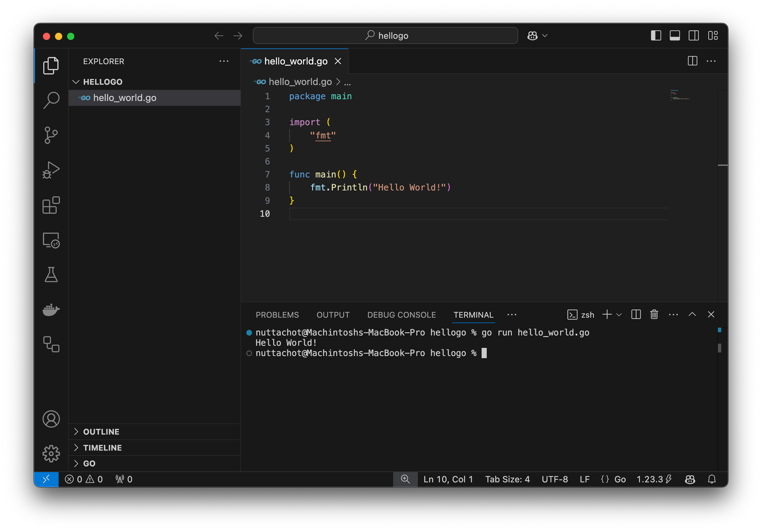Select the PROBLEMS tab
The height and width of the screenshot is (532, 762).
[277, 315]
